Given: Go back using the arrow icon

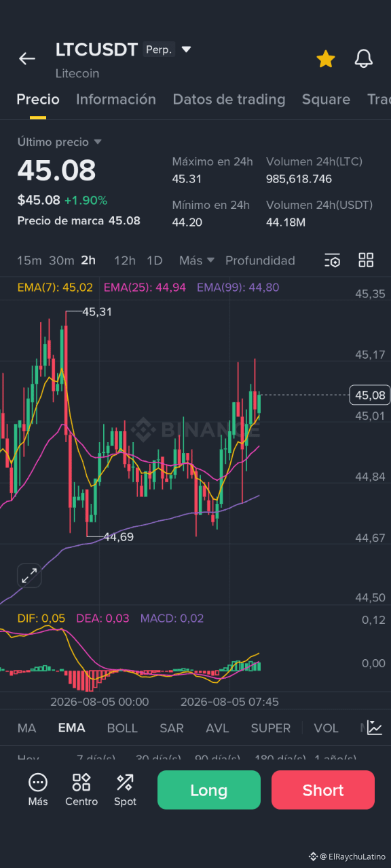Looking at the screenshot, I should [x=26, y=59].
